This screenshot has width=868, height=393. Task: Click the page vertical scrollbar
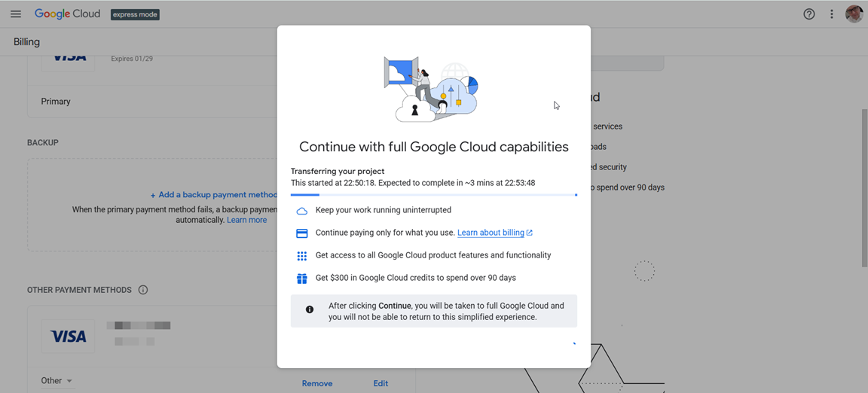click(864, 189)
